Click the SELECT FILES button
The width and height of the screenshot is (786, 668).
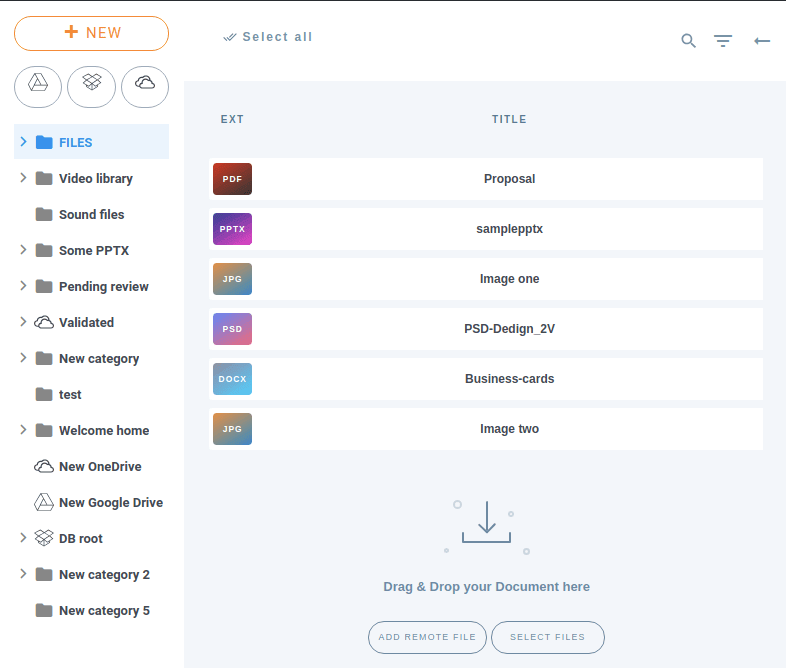547,637
